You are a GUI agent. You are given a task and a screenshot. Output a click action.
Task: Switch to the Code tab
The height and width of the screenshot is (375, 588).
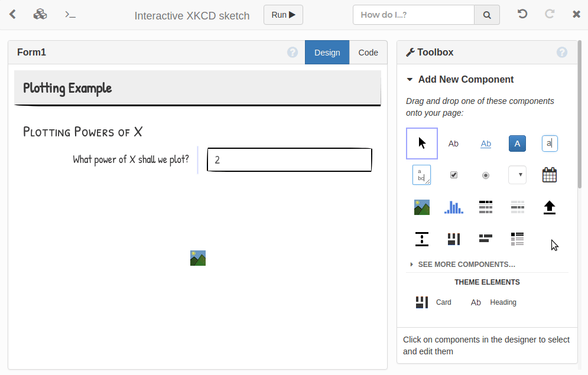368,52
